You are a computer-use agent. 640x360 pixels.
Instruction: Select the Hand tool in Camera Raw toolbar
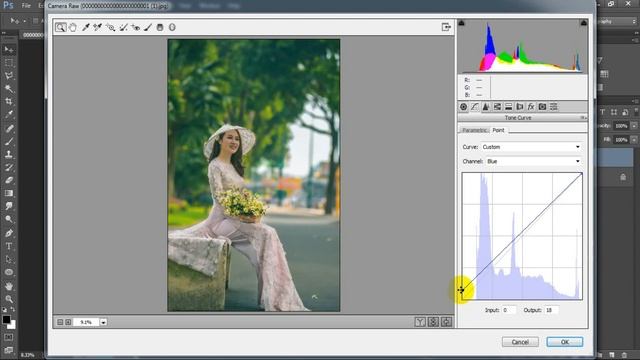73,27
